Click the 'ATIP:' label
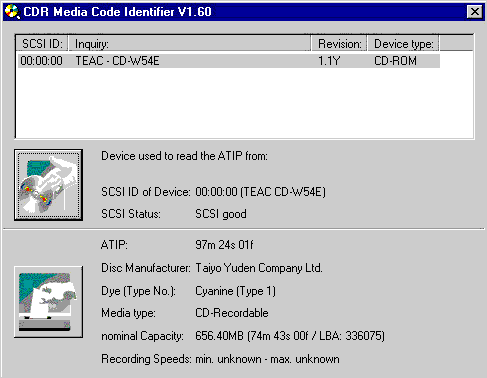The image size is (487, 378). 114,245
